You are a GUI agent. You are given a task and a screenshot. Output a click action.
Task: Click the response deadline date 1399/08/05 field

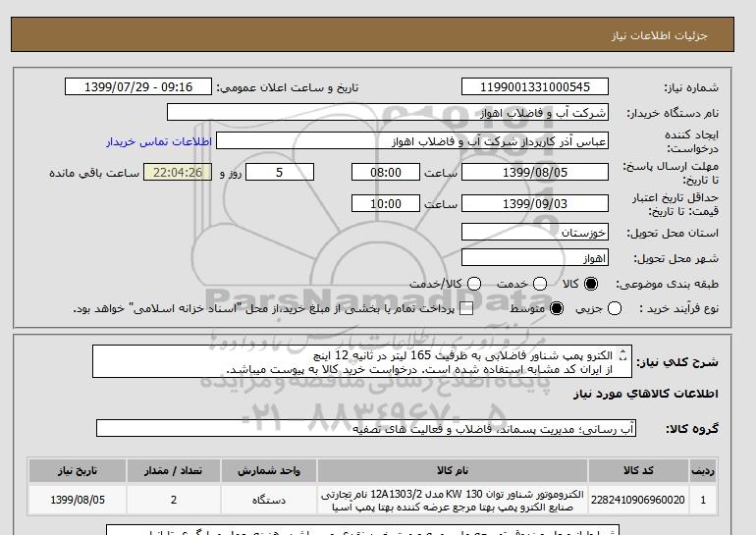pyautogui.click(x=535, y=172)
